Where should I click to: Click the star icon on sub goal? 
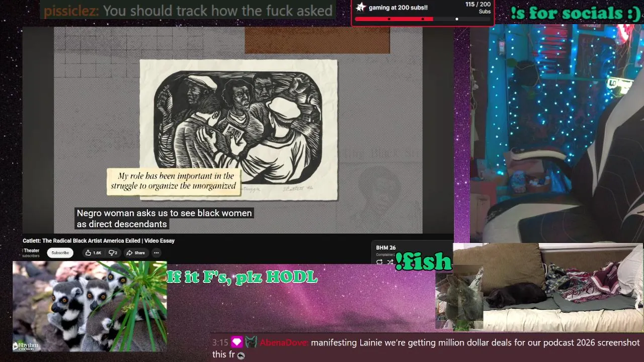(361, 7)
